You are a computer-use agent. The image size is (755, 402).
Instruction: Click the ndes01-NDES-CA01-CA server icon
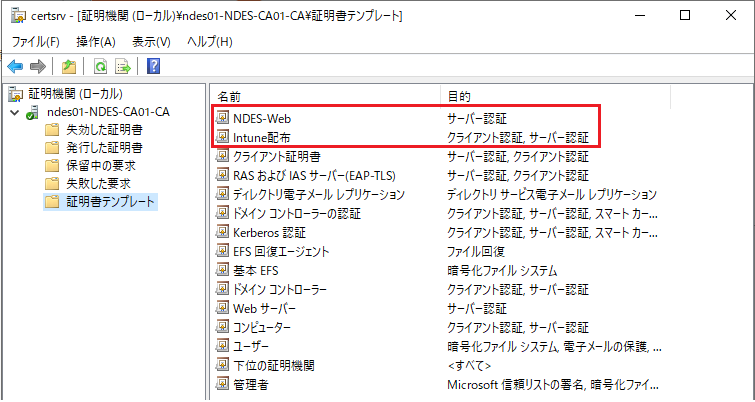coord(33,113)
